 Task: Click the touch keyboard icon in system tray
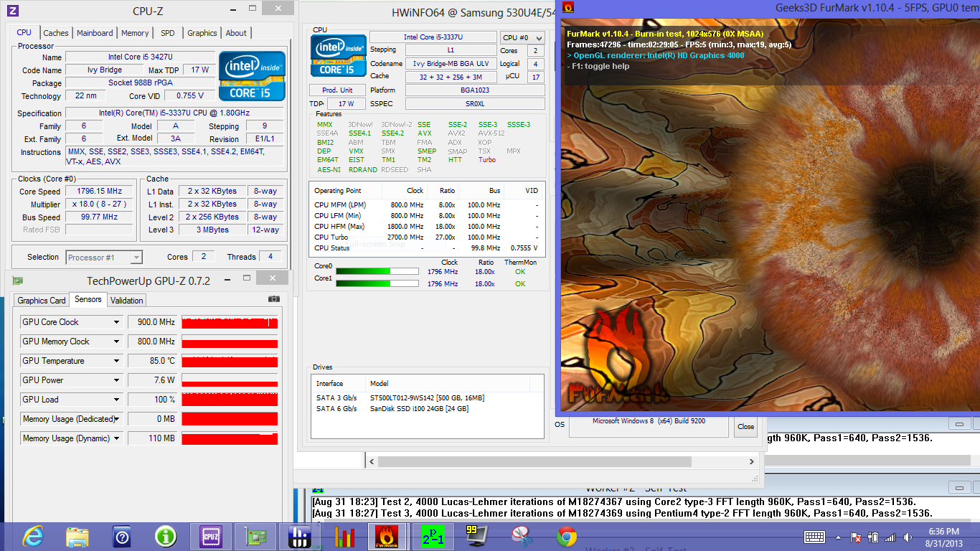(x=814, y=537)
